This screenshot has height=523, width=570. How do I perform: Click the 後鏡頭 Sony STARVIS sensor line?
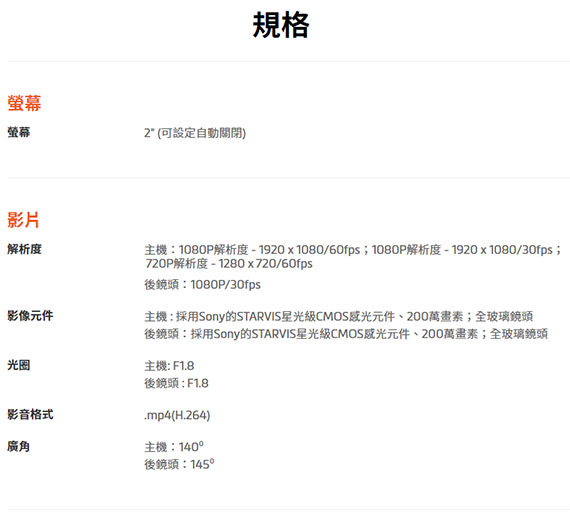click(346, 334)
